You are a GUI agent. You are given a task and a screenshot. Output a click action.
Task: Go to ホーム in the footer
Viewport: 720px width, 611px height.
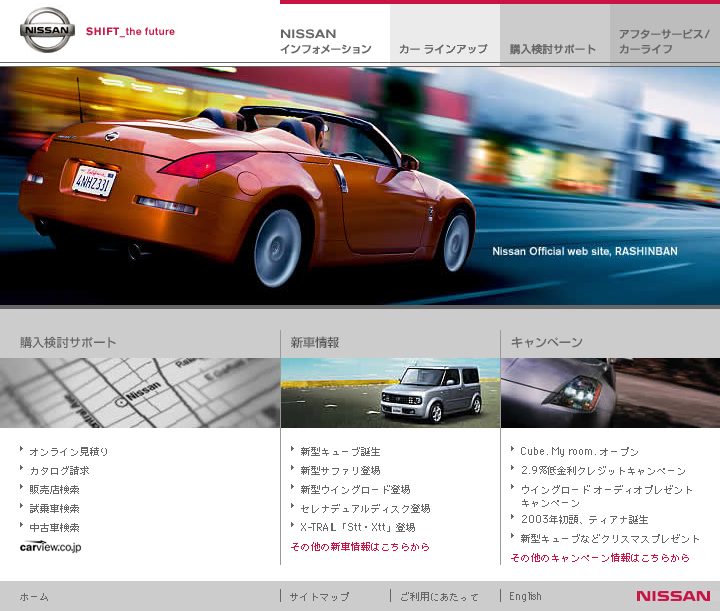coord(34,596)
